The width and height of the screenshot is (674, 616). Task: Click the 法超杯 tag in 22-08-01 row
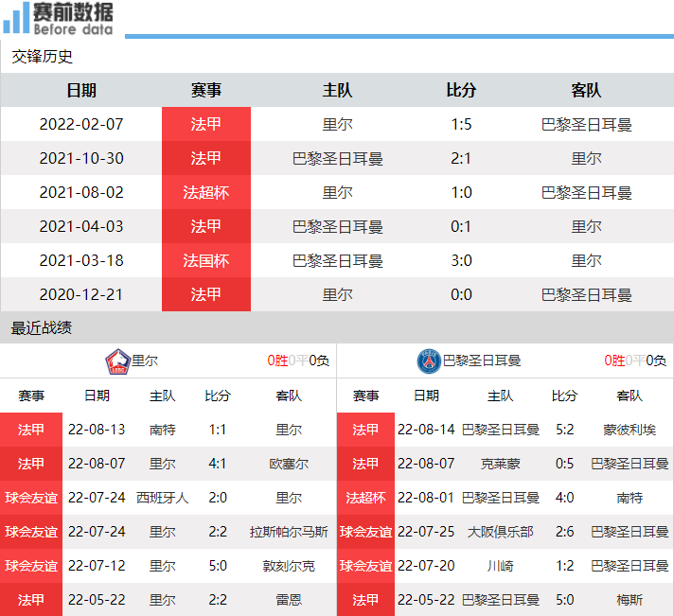[365, 498]
